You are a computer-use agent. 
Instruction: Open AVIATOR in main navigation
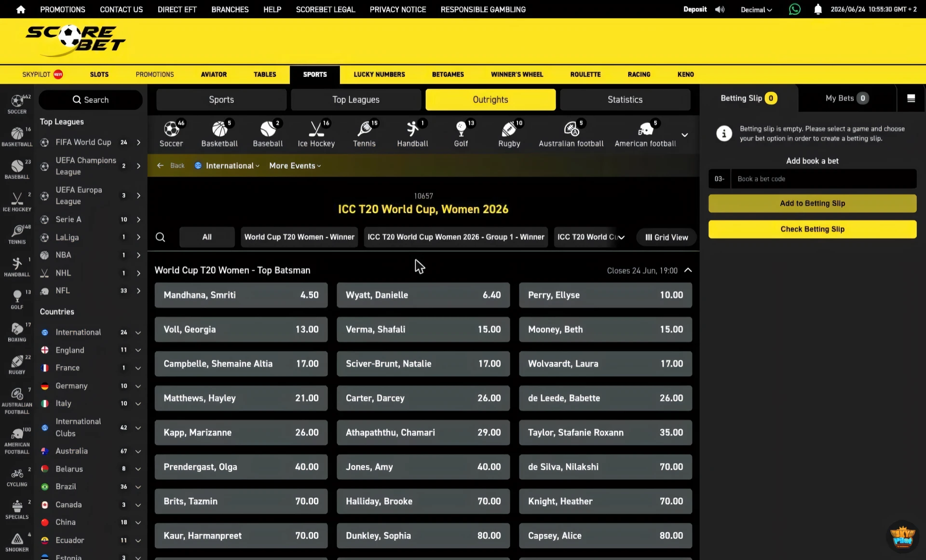tap(214, 74)
